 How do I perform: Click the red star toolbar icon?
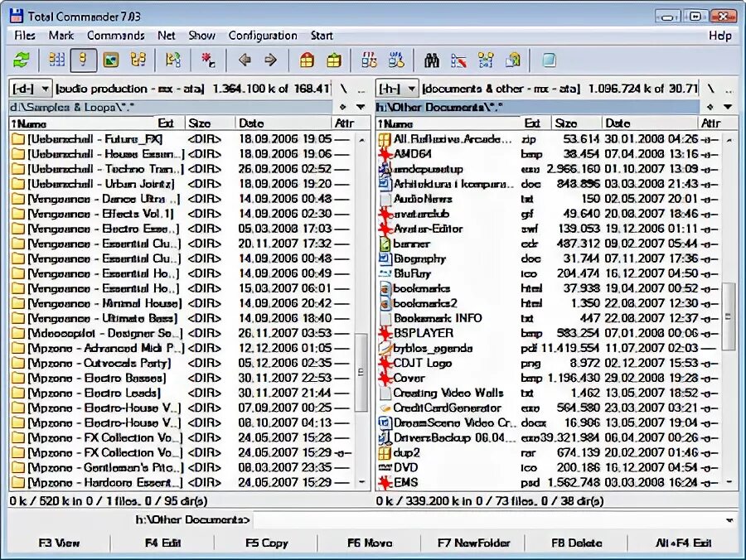[x=208, y=60]
